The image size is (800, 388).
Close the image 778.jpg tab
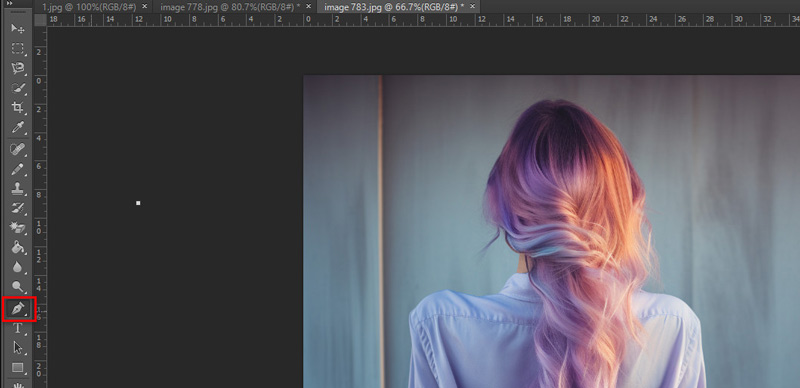(x=308, y=6)
